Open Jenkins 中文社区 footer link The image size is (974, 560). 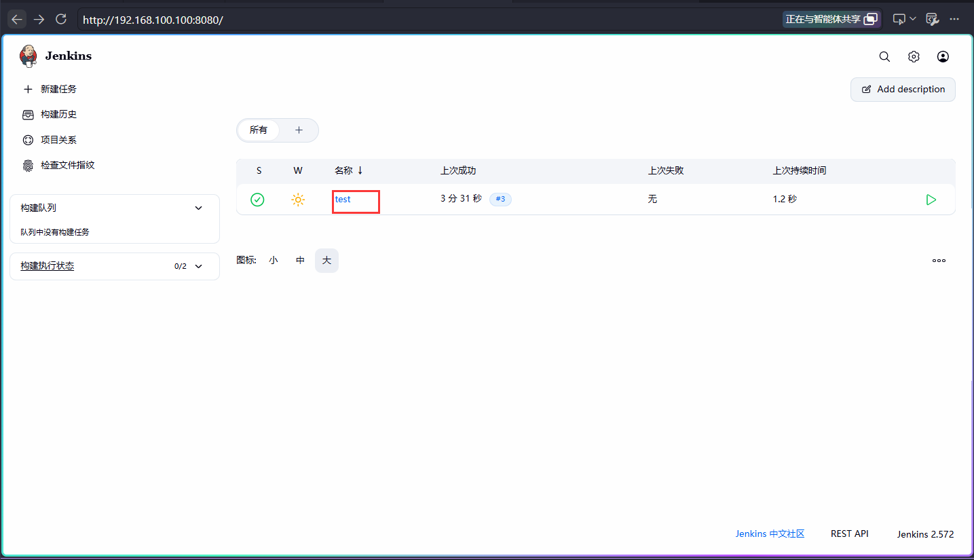(770, 534)
